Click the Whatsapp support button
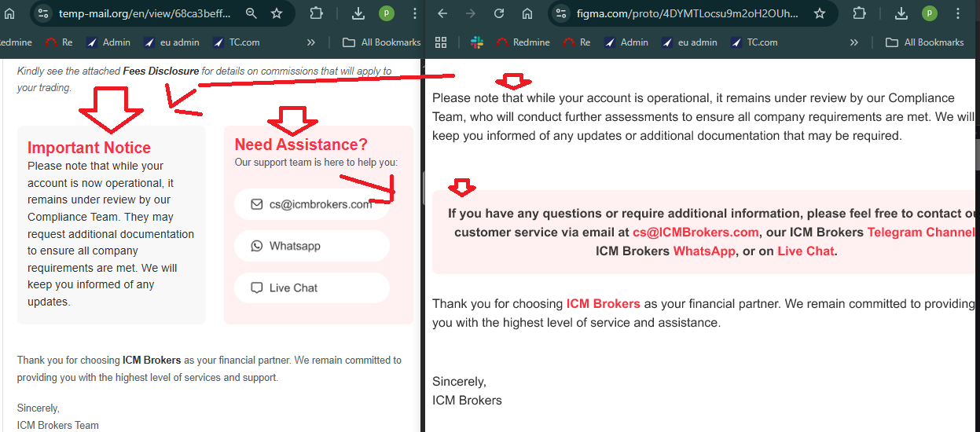Screen dimensions: 980x432 [x=312, y=246]
